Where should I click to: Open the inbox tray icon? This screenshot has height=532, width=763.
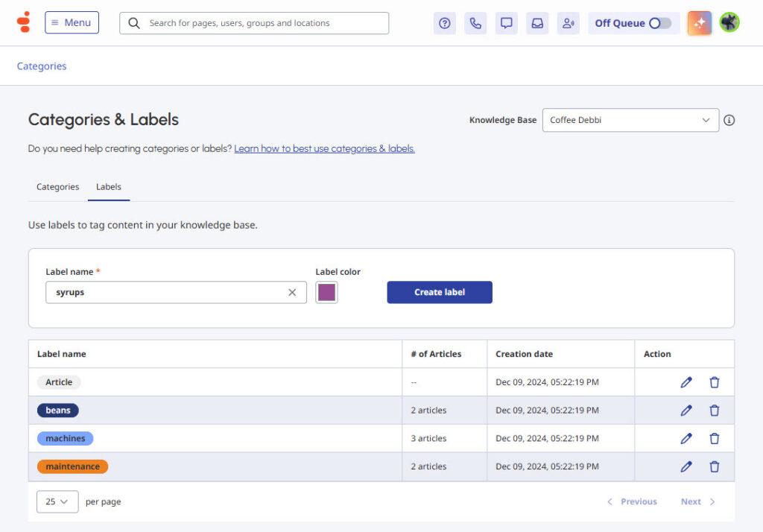[x=537, y=23]
